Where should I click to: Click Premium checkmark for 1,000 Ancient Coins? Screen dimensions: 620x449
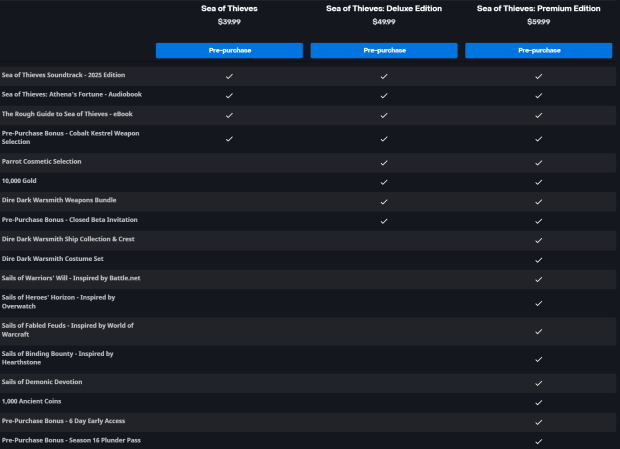coord(539,403)
